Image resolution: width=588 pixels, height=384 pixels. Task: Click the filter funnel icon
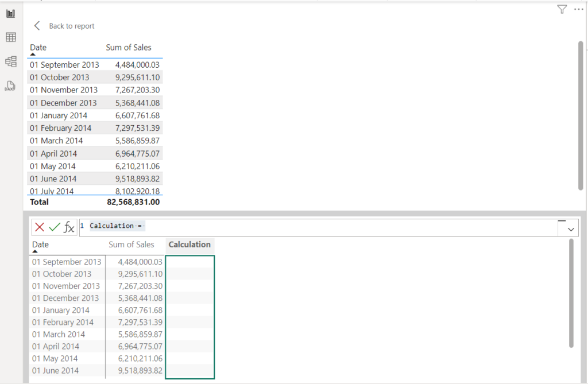[x=561, y=9]
